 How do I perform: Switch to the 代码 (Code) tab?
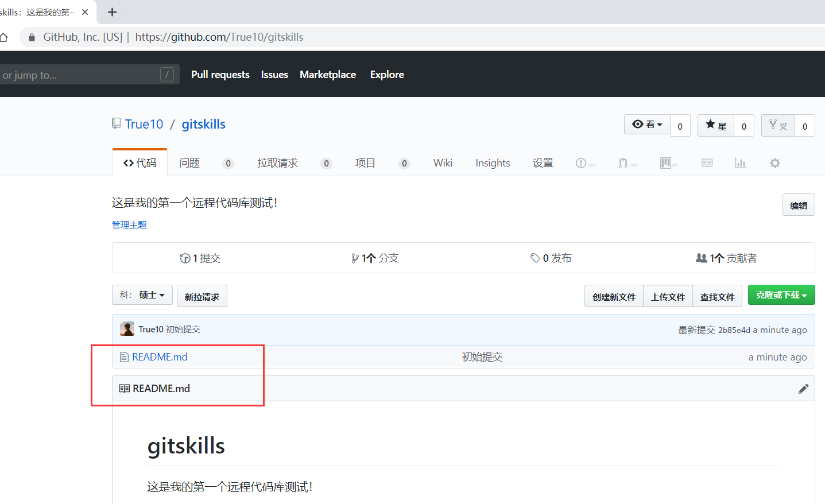[140, 163]
